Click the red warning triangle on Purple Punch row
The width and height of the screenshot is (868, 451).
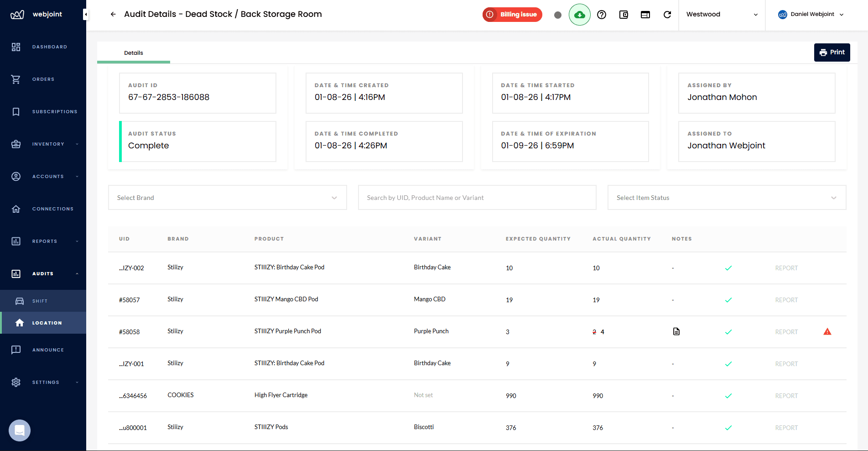point(827,331)
